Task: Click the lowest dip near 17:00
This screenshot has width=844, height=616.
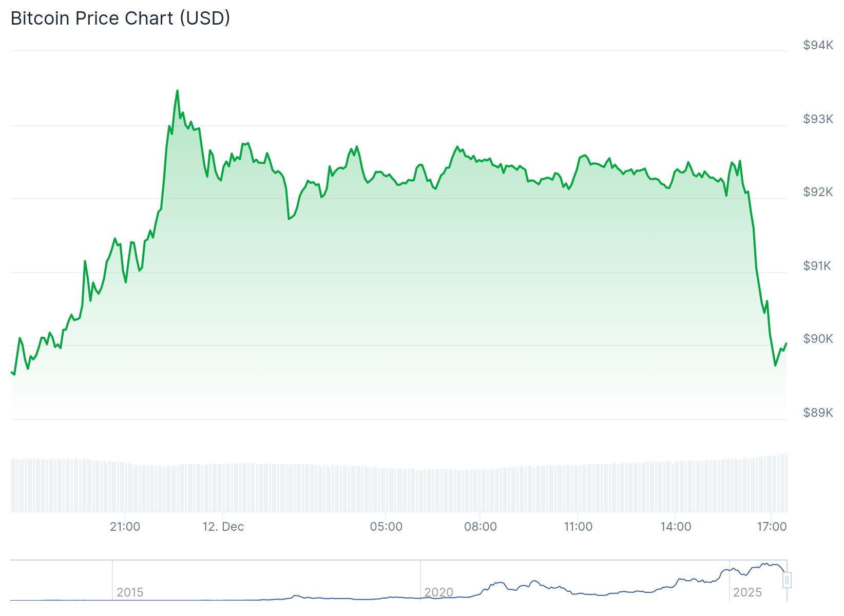Action: (775, 365)
